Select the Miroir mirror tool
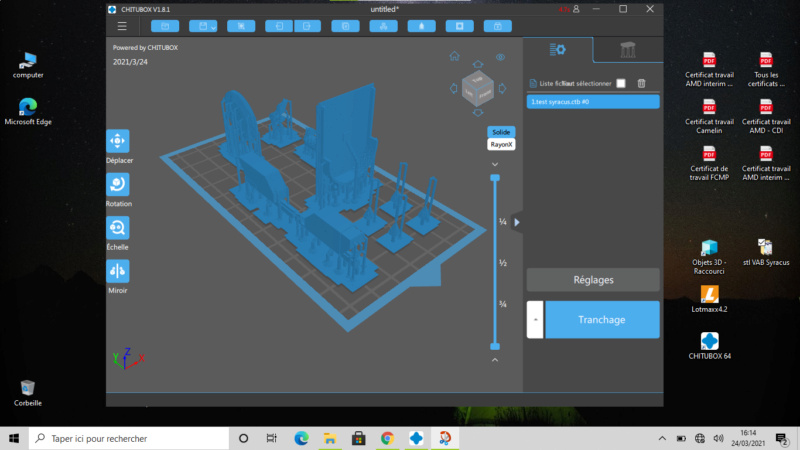The image size is (800, 450). tap(118, 271)
